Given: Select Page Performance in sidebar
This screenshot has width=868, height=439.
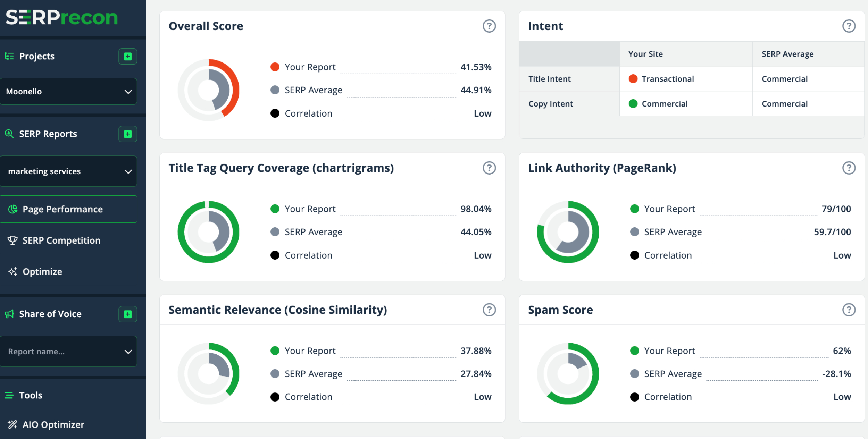Looking at the screenshot, I should [62, 209].
